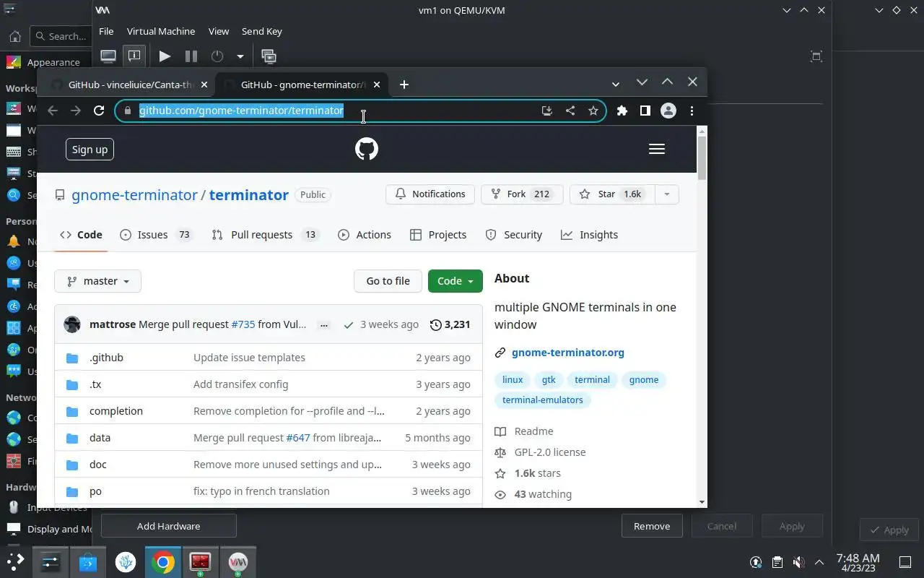Click the install app icon in address bar
This screenshot has height=578, width=924.
tap(546, 111)
